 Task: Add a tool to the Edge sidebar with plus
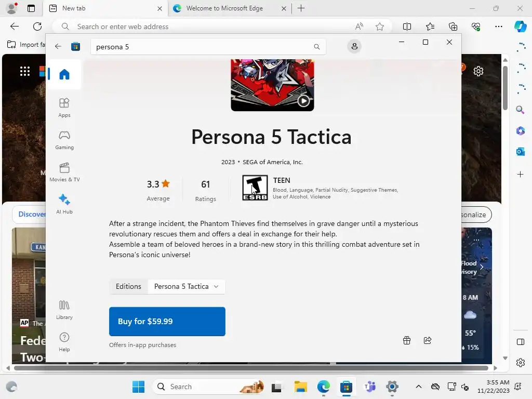(520, 175)
